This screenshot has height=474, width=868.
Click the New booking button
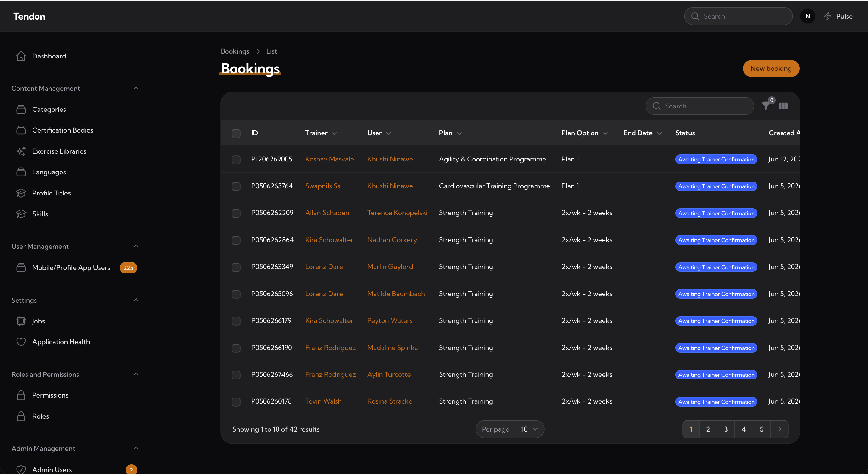tap(771, 69)
